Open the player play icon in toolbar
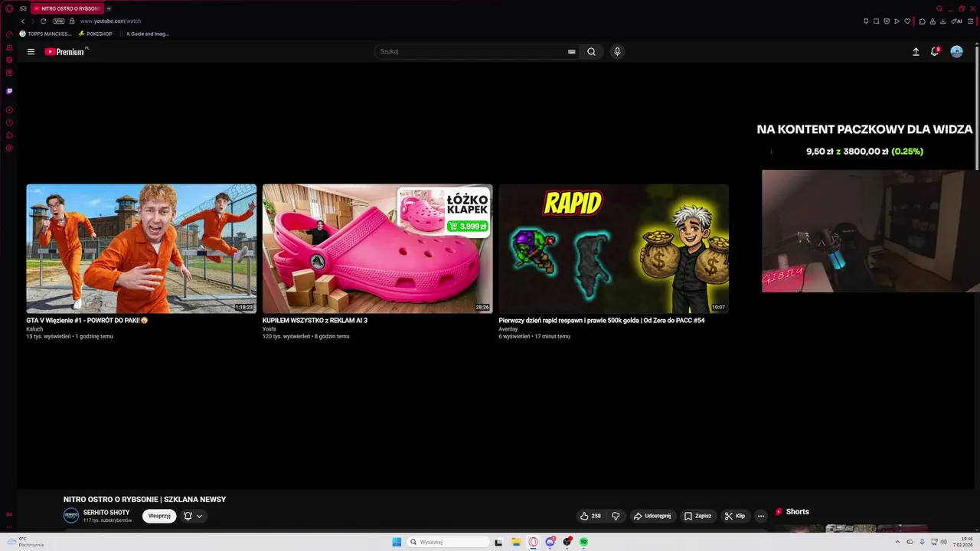980x551 pixels. coord(897,21)
